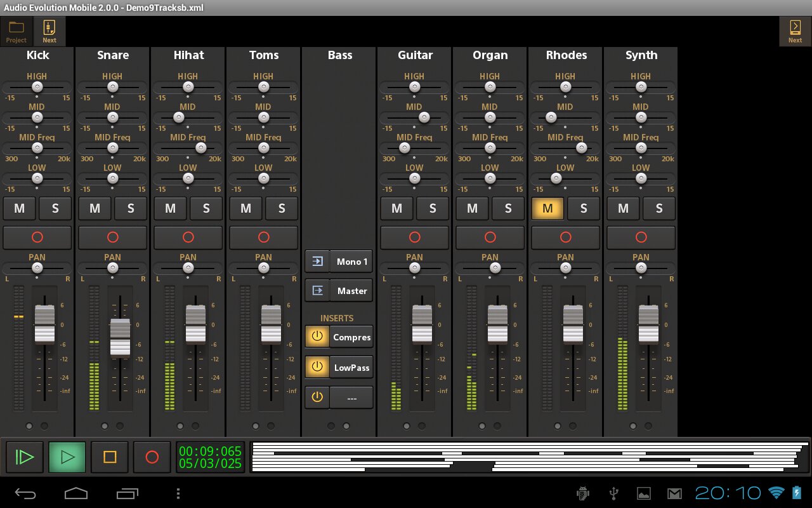Select the Bass channel header
812x508 pixels.
pos(339,55)
